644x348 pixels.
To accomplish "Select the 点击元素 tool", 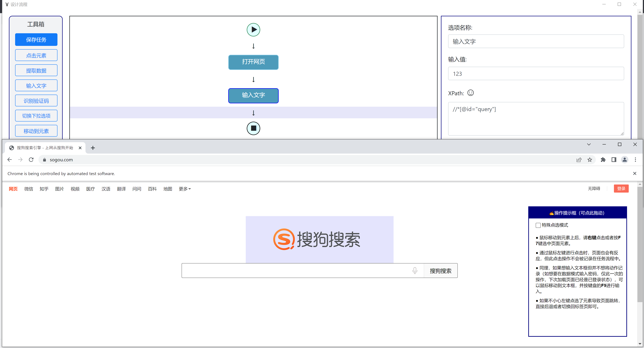I will click(x=36, y=55).
